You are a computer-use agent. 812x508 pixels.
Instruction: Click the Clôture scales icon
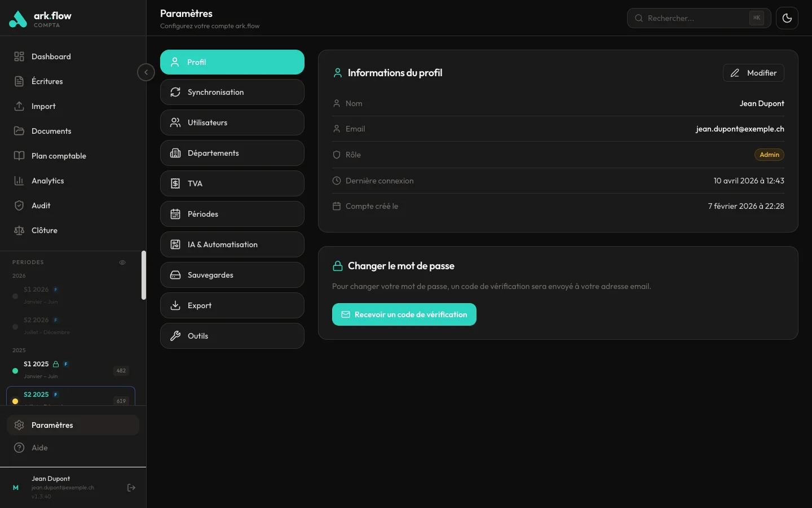tap(19, 230)
